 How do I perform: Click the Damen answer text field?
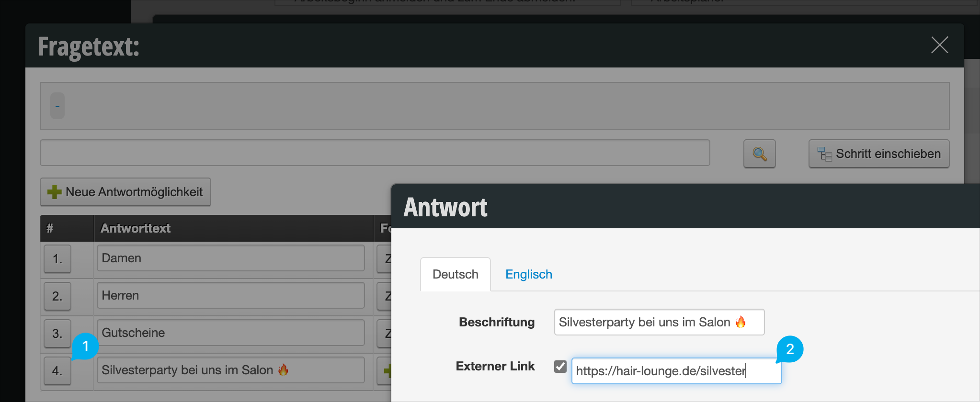tap(230, 258)
